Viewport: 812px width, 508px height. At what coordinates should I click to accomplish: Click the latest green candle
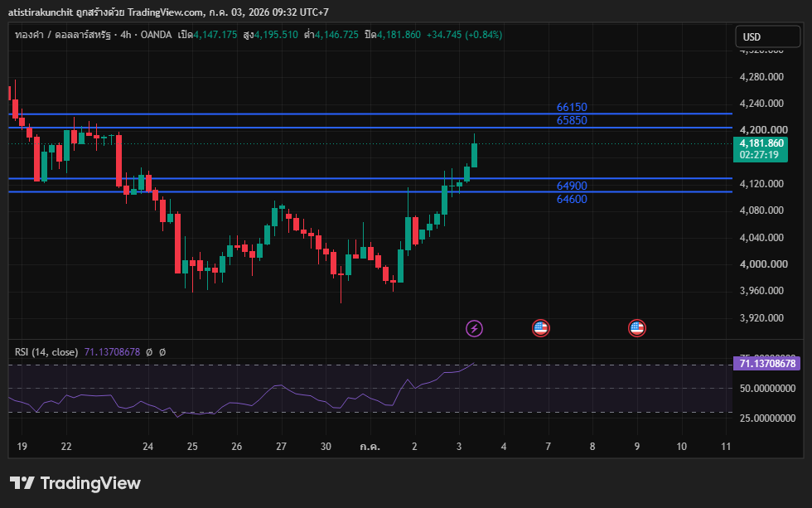474,154
